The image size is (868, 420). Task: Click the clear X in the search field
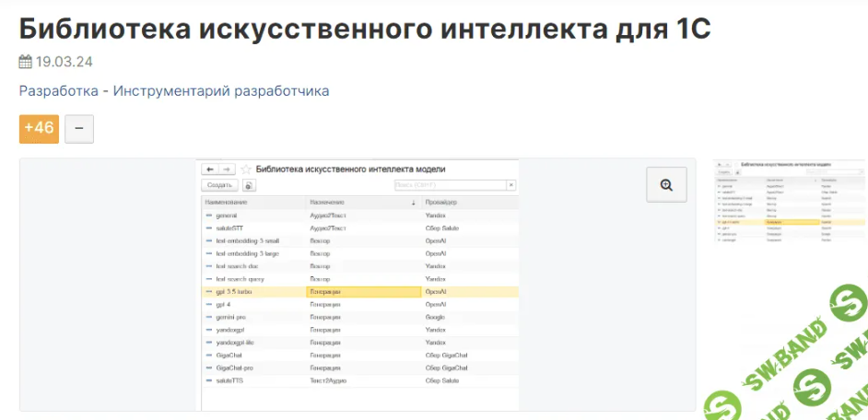point(511,185)
